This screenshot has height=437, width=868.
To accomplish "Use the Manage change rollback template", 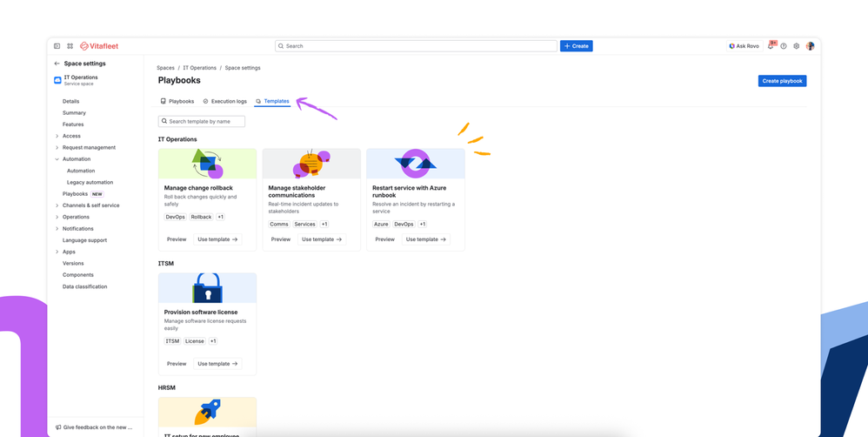I will click(217, 239).
